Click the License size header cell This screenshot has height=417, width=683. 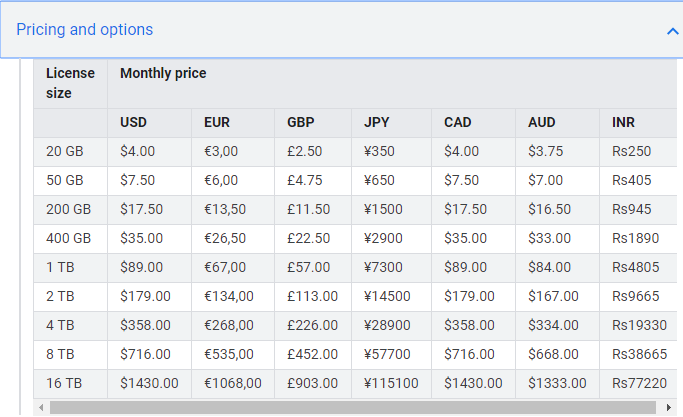point(71,84)
